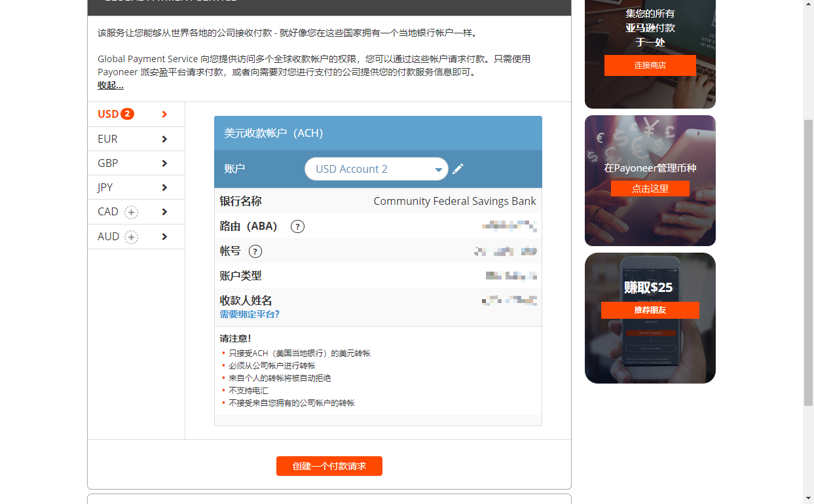Viewport: 814px width, 504px height.
Task: Click the 不支持电汇 note
Action: pos(248,391)
